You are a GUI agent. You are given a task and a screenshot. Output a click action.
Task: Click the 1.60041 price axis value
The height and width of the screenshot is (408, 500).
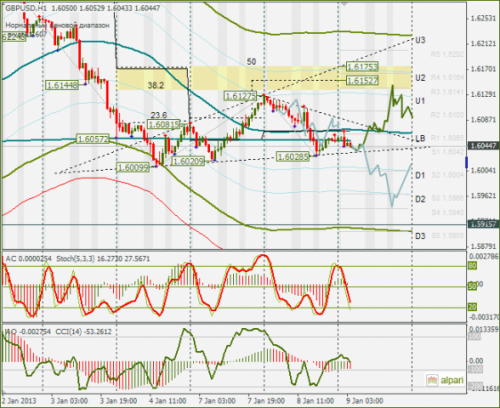(x=483, y=171)
